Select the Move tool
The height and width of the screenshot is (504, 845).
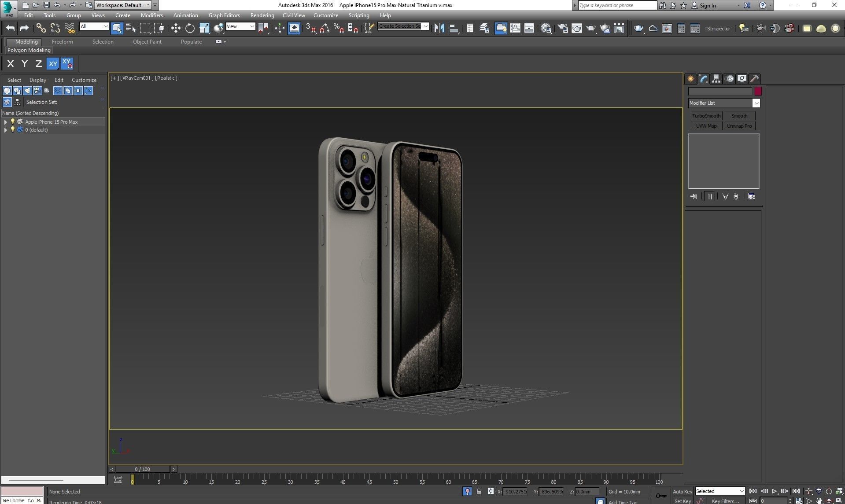(x=176, y=28)
